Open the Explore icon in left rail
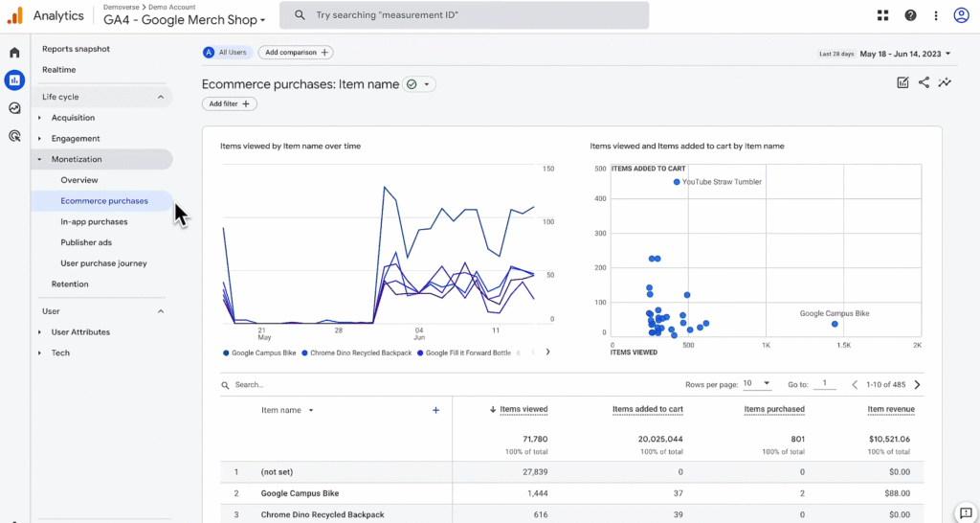Screen dimensions: 980x523 click(x=14, y=108)
